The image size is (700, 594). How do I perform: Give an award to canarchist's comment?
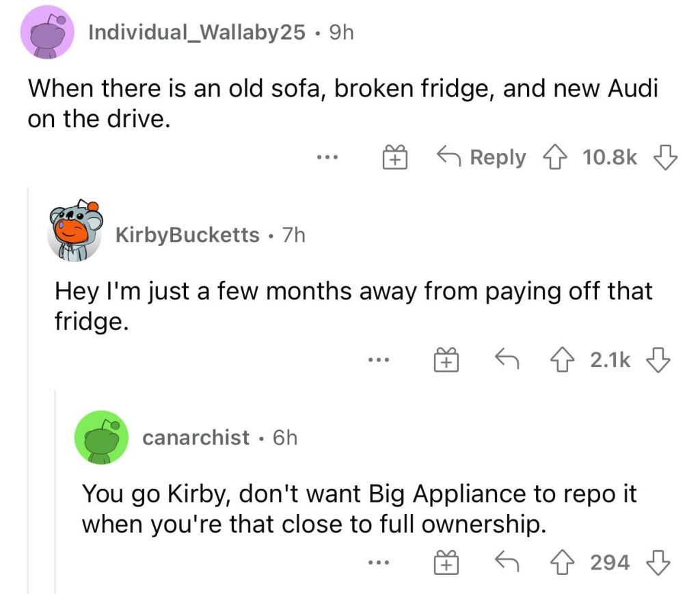[445, 562]
